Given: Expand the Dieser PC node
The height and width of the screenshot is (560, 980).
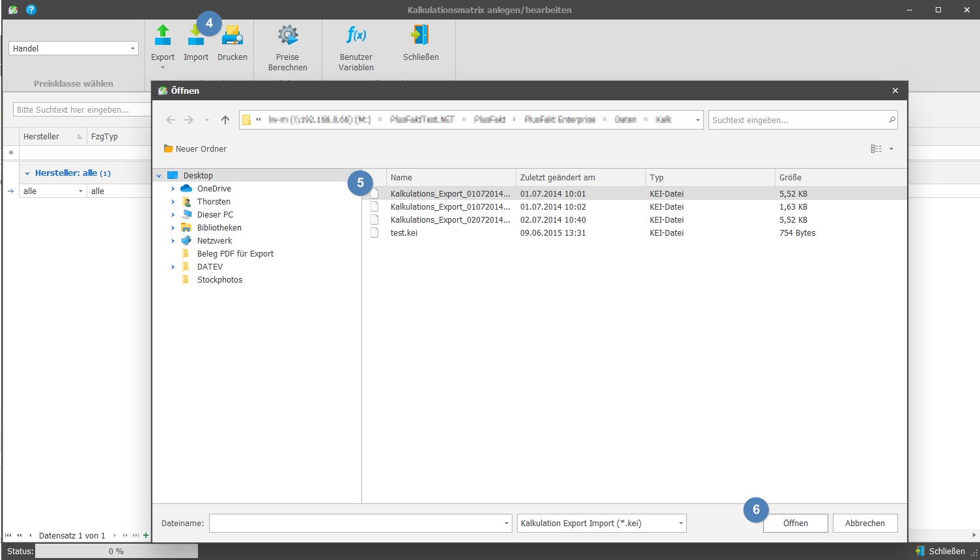Looking at the screenshot, I should (x=173, y=215).
